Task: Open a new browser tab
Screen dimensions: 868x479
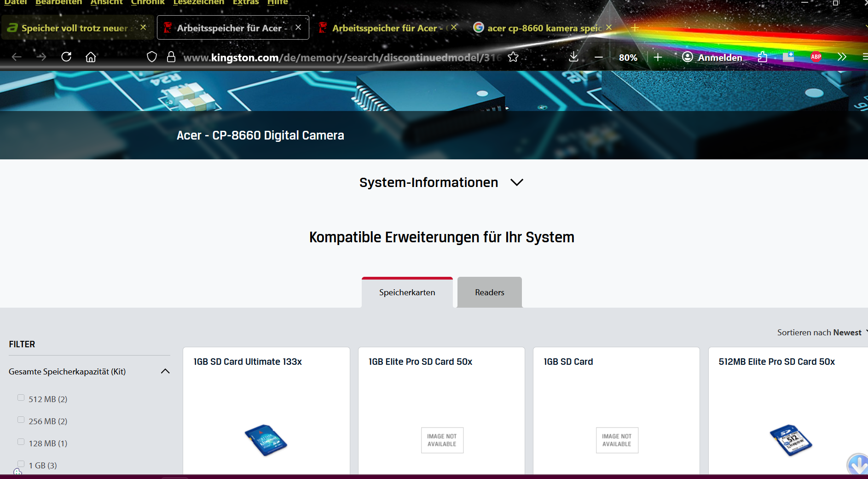Action: (x=635, y=28)
